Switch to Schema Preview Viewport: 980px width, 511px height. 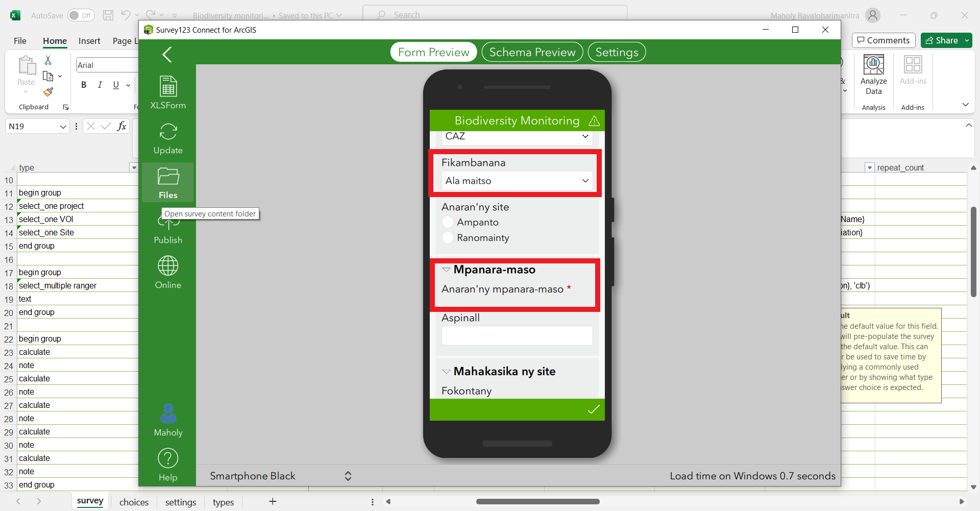coord(532,52)
